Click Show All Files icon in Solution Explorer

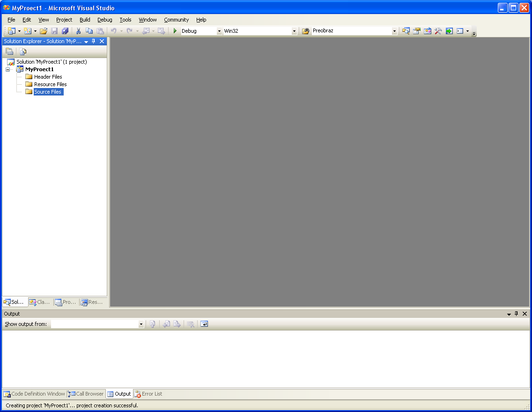23,51
